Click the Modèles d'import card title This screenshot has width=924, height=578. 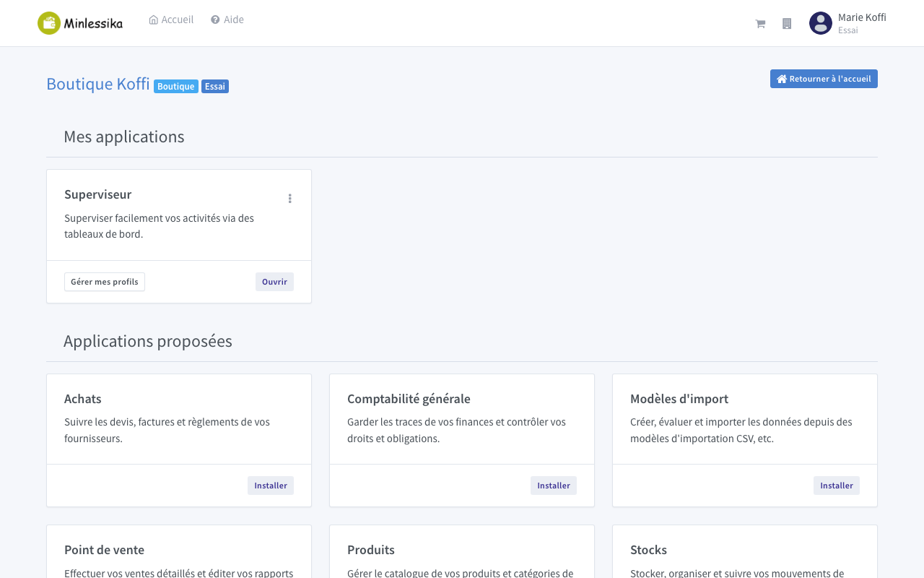pyautogui.click(x=679, y=399)
